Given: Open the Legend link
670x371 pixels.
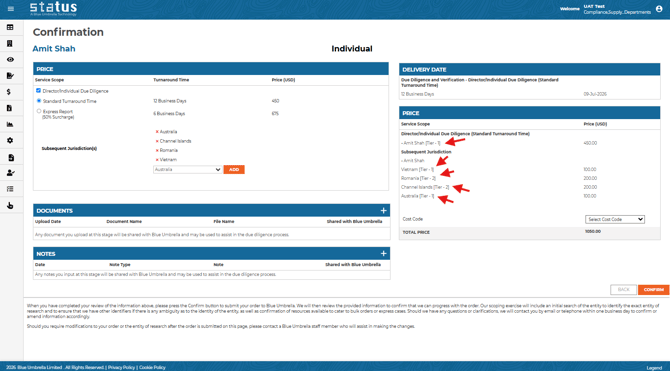Looking at the screenshot, I should click(654, 368).
